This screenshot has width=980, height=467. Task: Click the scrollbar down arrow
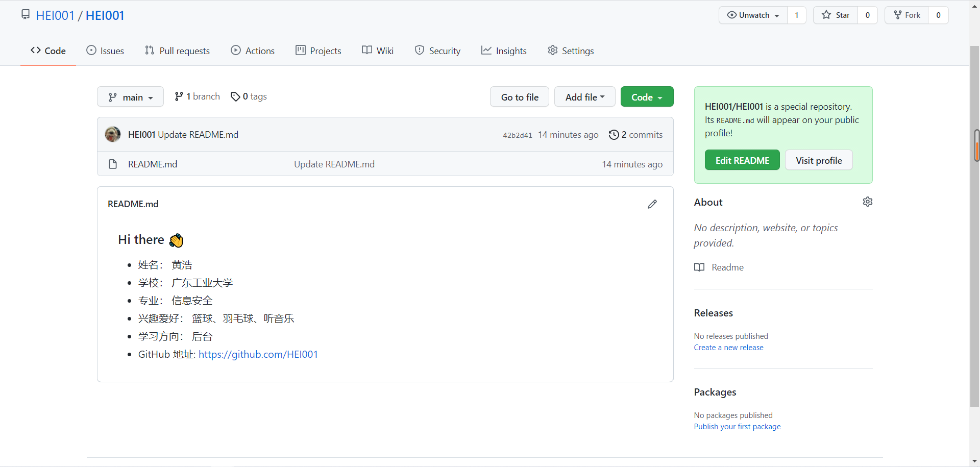(x=975, y=461)
